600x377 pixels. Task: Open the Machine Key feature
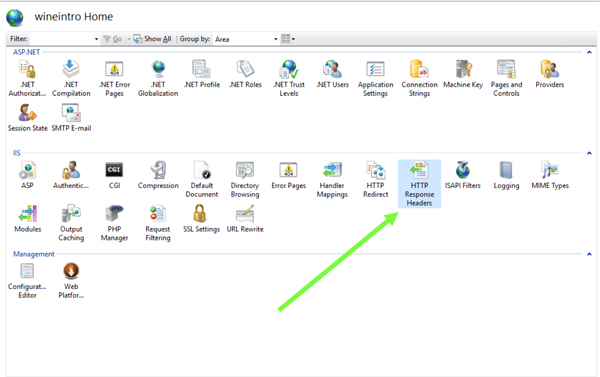(463, 74)
